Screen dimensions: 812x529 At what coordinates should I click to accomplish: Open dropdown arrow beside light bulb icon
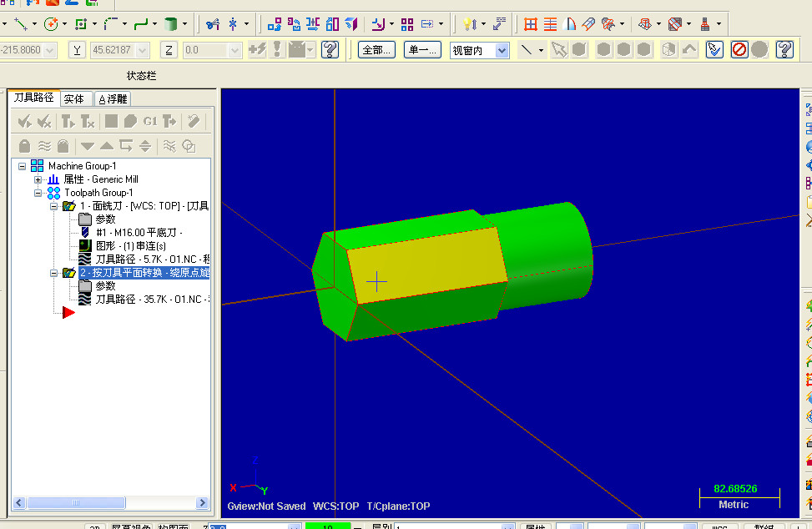click(x=484, y=24)
